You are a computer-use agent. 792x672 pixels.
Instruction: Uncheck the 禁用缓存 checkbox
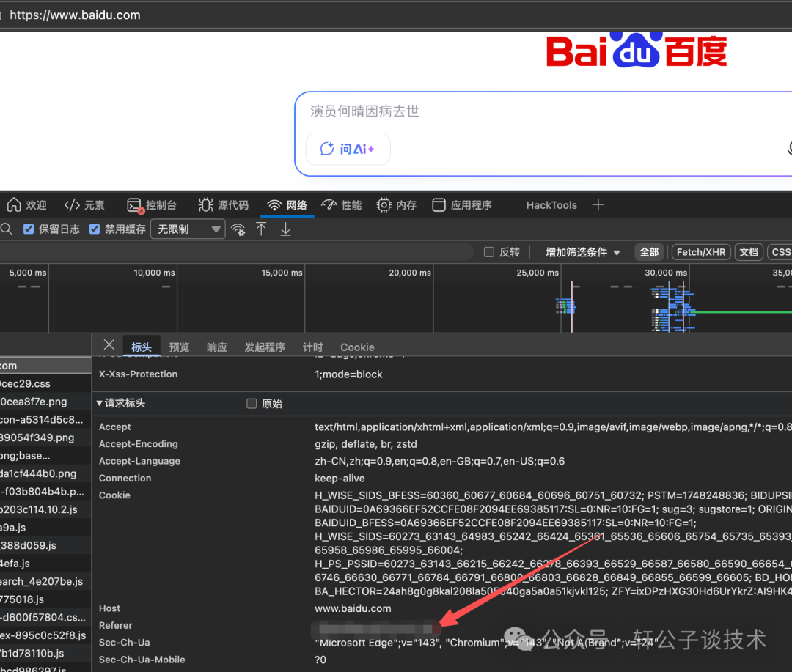tap(94, 229)
